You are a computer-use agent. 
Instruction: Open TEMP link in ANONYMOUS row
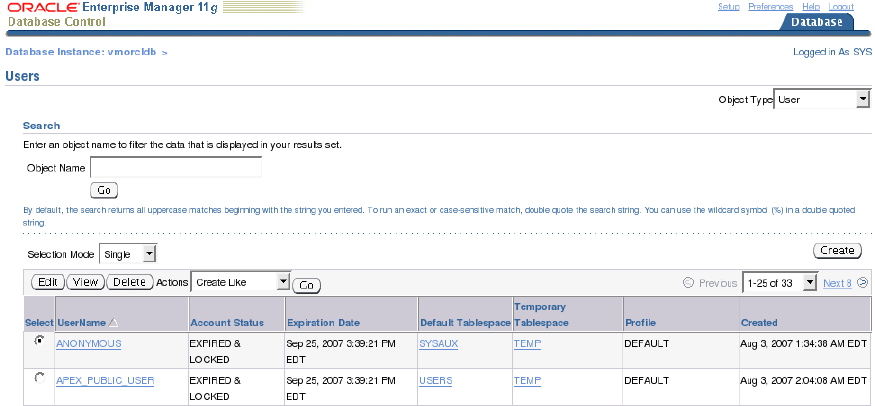(x=527, y=344)
